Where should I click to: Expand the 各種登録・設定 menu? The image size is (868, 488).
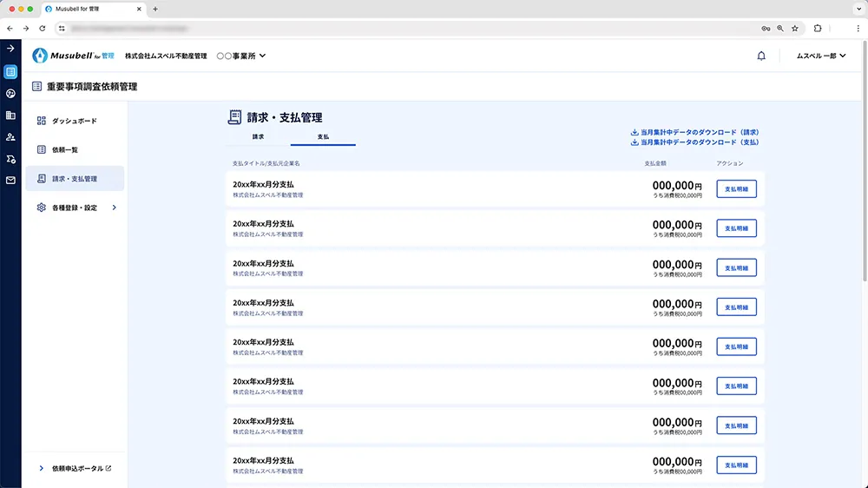point(76,208)
